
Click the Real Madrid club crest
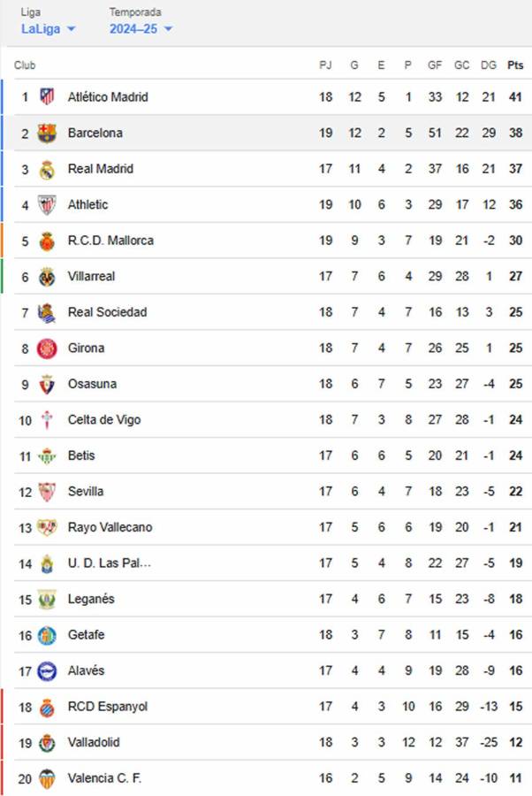pos(49,168)
